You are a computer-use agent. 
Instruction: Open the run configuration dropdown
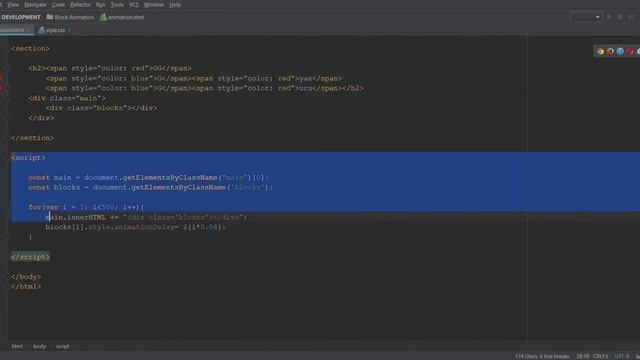[586, 17]
